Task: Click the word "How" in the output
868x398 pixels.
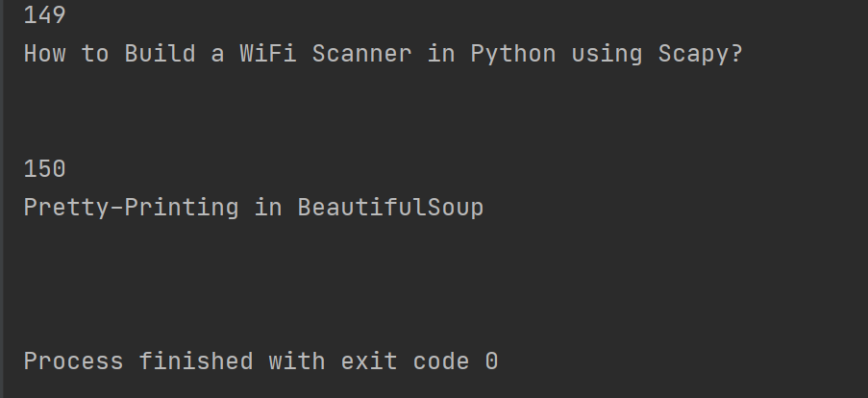Action: [x=44, y=54]
